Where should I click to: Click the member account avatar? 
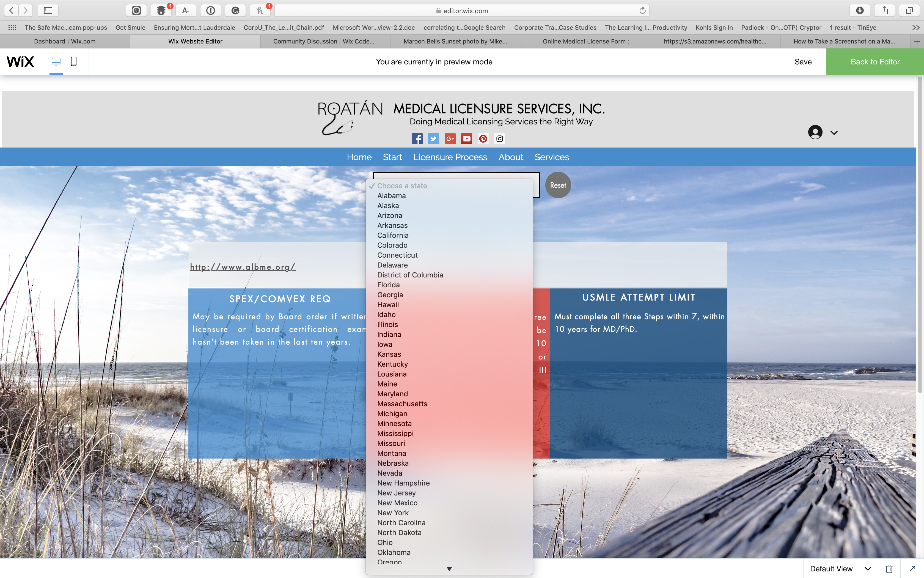pos(815,132)
